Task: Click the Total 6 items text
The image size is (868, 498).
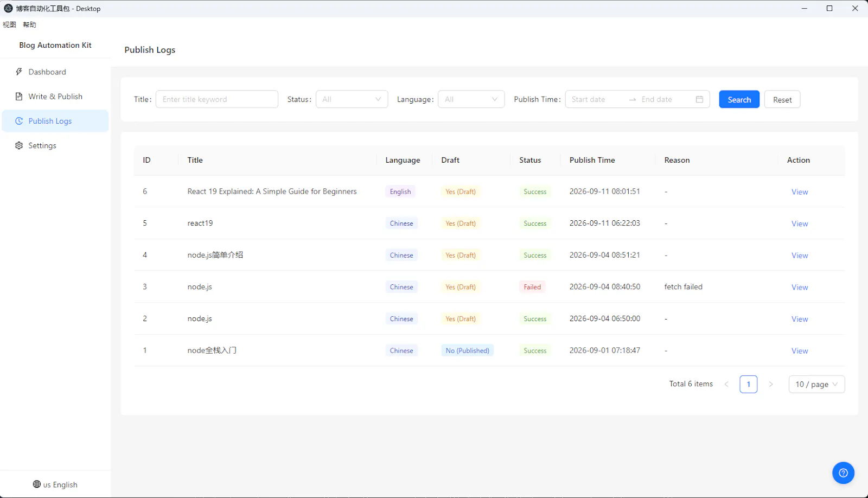Action: click(691, 384)
